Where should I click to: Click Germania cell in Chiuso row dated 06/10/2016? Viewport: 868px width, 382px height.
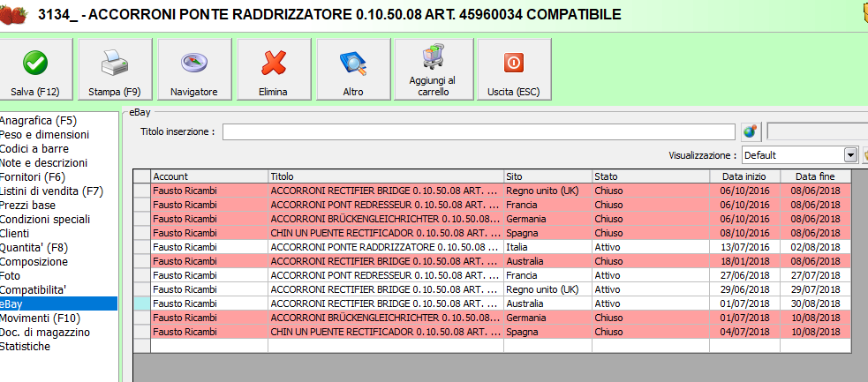tap(547, 219)
